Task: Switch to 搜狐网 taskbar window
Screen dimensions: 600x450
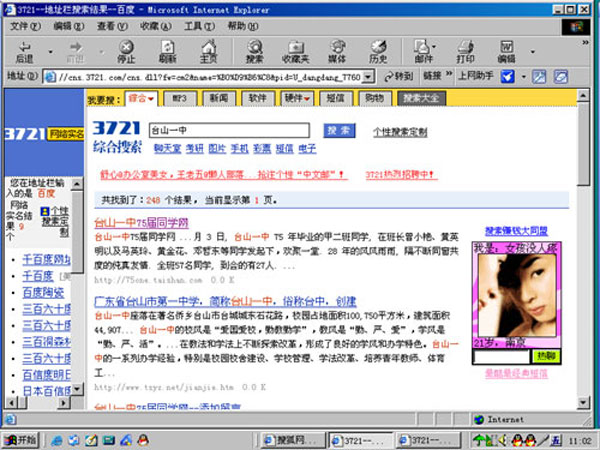Action: point(293,440)
